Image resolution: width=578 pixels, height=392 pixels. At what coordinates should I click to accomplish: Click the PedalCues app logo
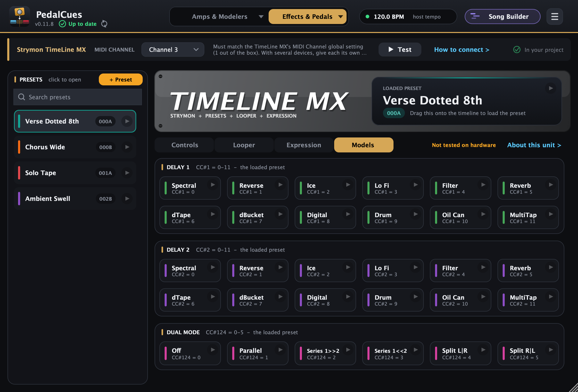click(x=20, y=17)
